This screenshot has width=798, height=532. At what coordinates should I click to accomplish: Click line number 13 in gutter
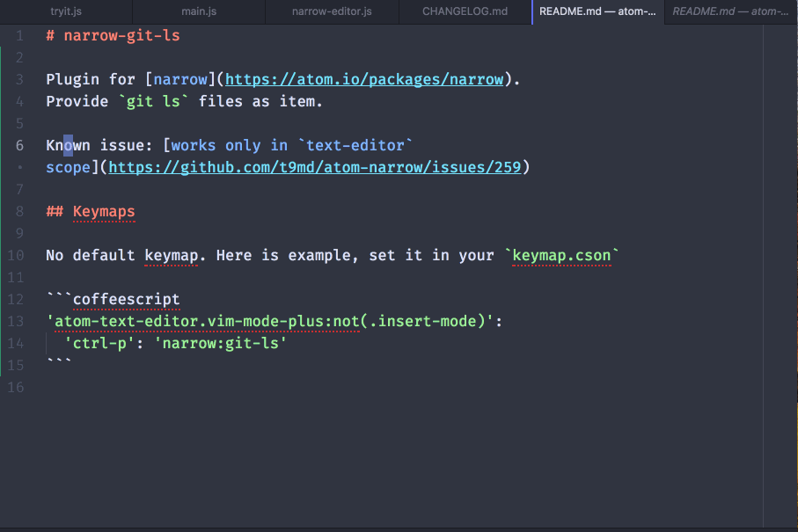(x=15, y=322)
